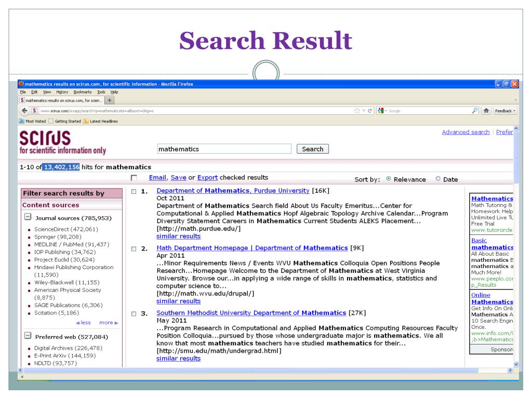Tick checkbox for result 2 Math Department Homepage
The image size is (532, 399).
(134, 249)
